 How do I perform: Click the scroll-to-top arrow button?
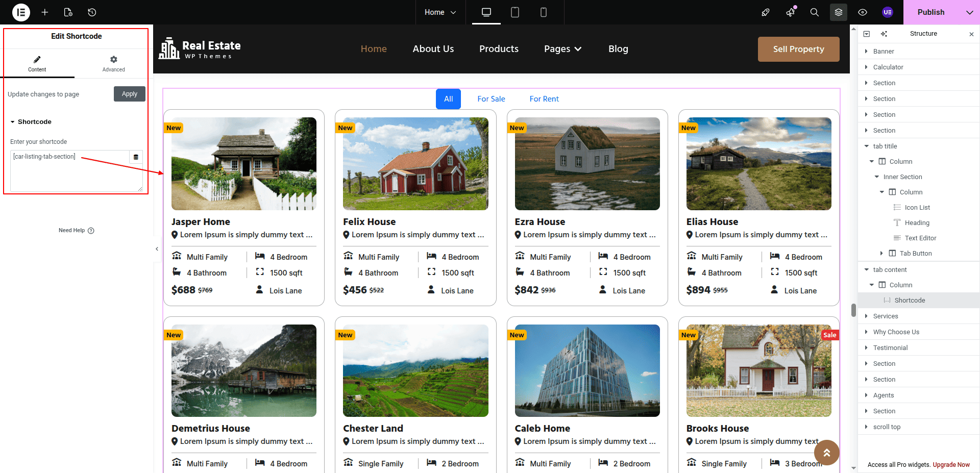click(x=826, y=453)
